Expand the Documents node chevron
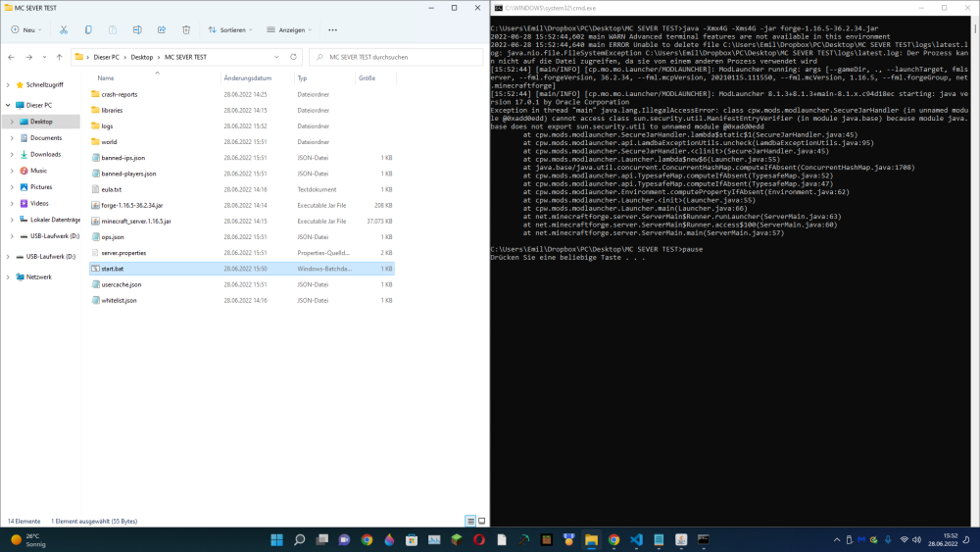 coord(12,137)
